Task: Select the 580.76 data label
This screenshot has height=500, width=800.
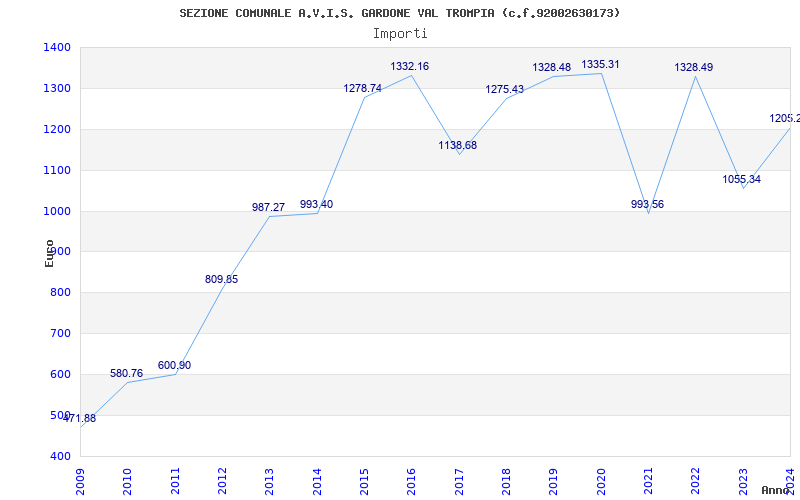Action: (127, 373)
